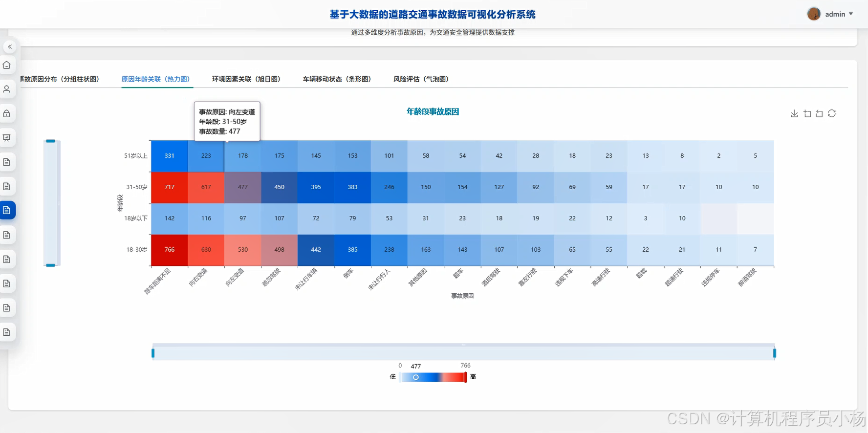The width and height of the screenshot is (868, 433).
Task: Click the 超载 axis label
Action: (641, 273)
